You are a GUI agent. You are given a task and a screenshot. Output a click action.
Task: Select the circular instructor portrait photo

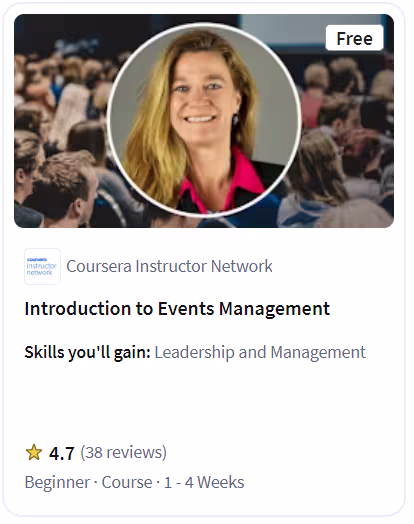[204, 120]
